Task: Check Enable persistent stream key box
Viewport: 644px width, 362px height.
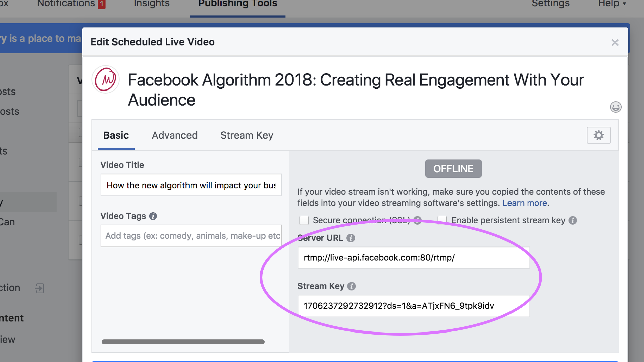Action: [442, 220]
